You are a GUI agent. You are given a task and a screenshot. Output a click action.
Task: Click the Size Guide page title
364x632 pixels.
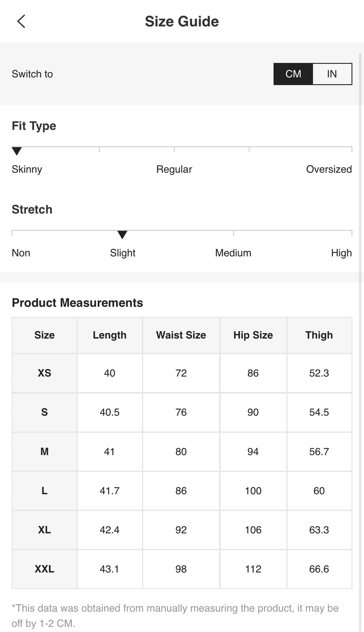tap(182, 21)
